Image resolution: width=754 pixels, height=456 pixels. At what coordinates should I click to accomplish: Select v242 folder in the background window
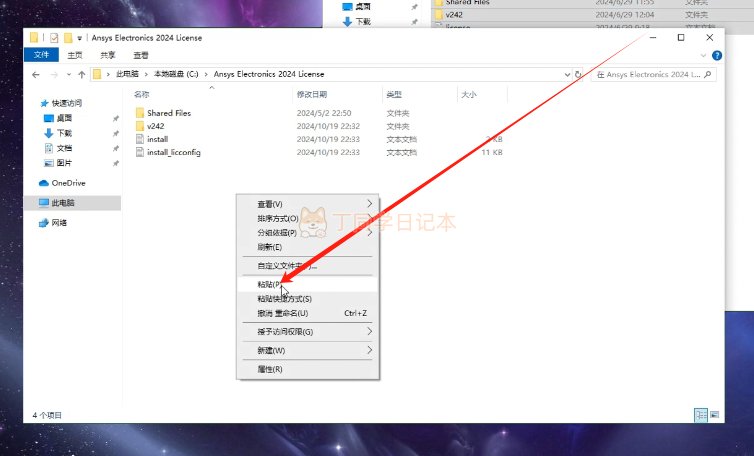(454, 15)
